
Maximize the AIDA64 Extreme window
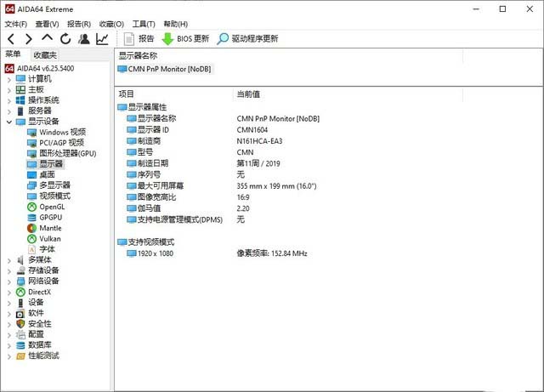point(502,9)
